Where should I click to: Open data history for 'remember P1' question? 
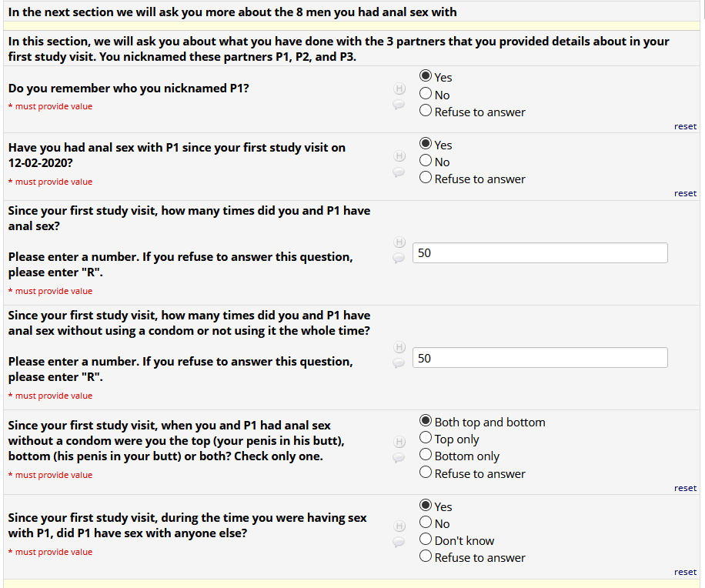click(399, 89)
